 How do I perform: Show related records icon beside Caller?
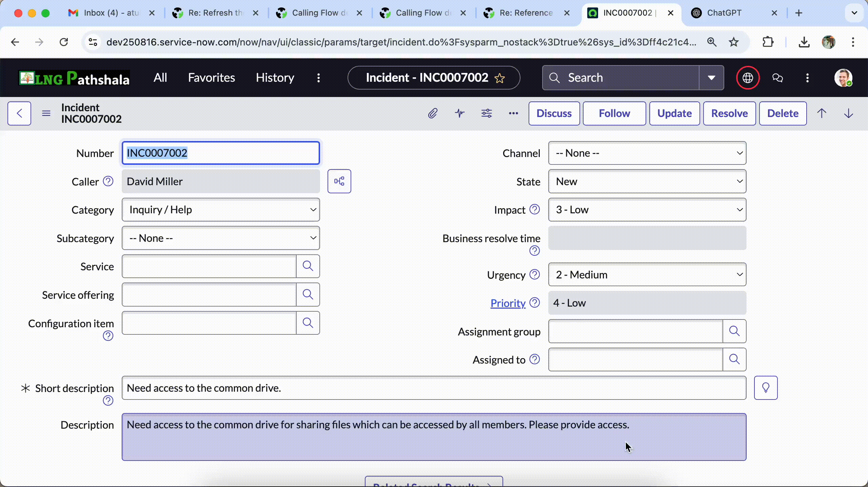[x=339, y=181]
